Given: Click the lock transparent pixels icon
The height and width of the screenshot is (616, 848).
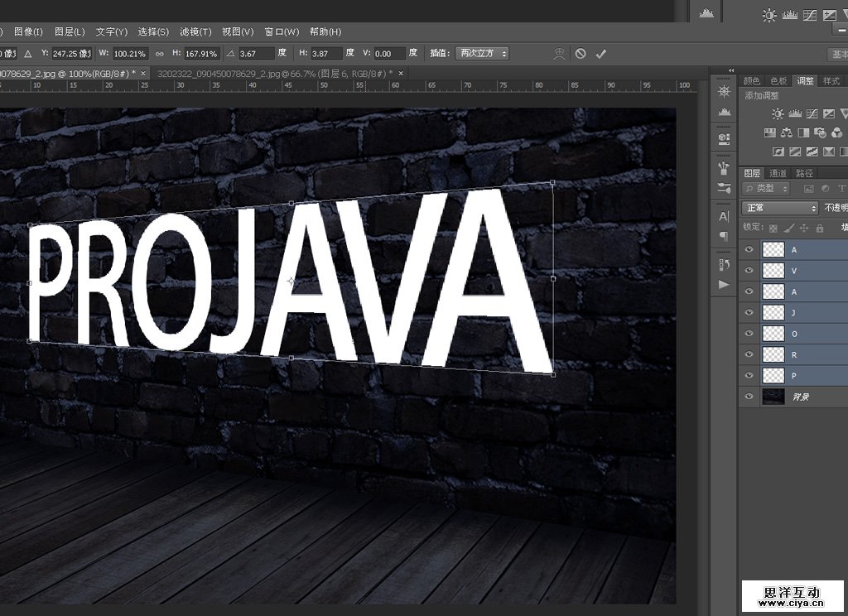Looking at the screenshot, I should pyautogui.click(x=773, y=228).
